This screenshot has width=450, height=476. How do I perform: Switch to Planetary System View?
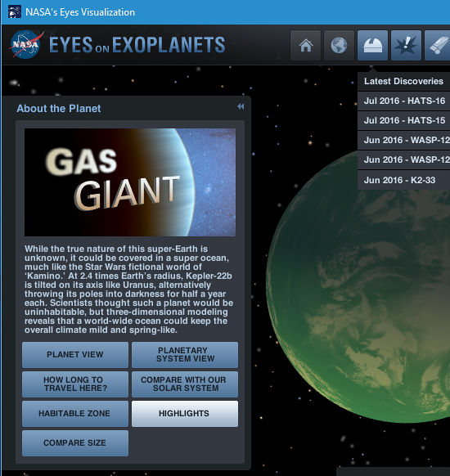[185, 355]
